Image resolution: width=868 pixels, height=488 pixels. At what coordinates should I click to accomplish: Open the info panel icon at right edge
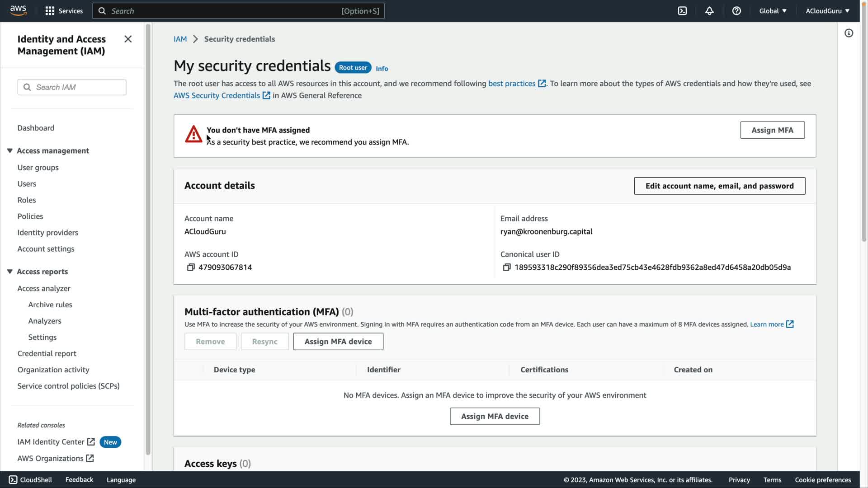click(849, 33)
